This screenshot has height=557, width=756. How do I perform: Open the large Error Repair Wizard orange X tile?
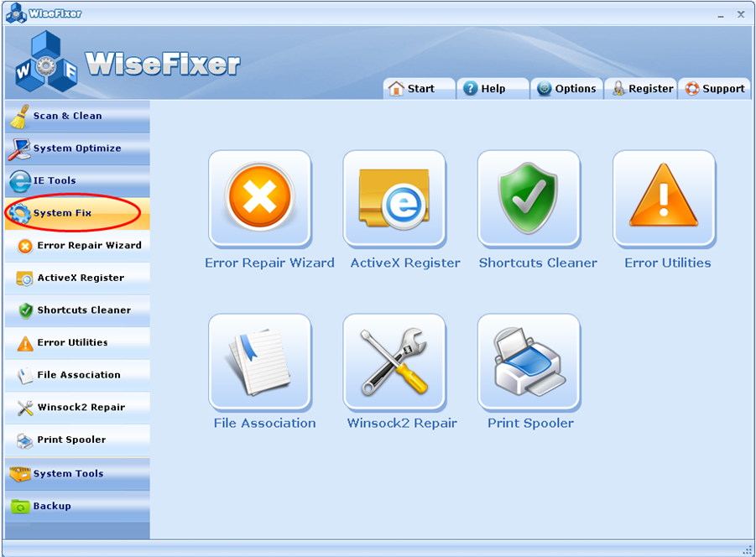click(260, 198)
